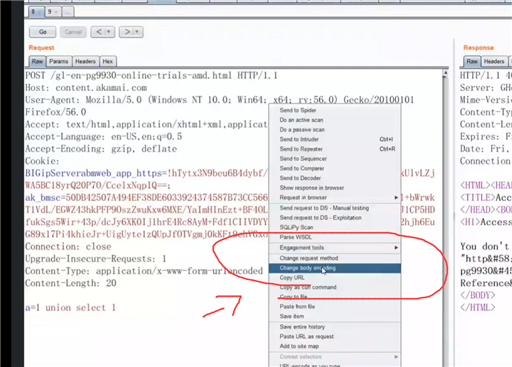
Task: Switch to Repeater tab 8
Action: 36,12
